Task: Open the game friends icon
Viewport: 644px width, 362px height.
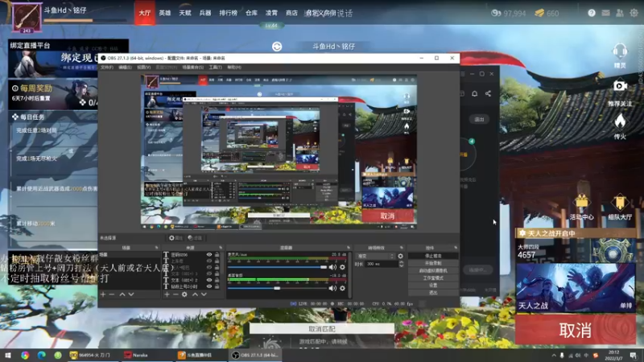Action: tap(619, 13)
